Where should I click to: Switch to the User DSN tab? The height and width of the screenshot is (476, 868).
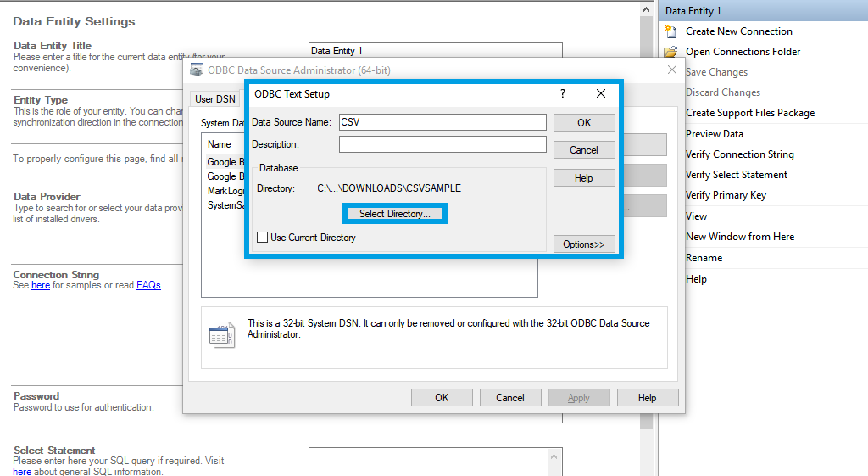click(x=215, y=99)
